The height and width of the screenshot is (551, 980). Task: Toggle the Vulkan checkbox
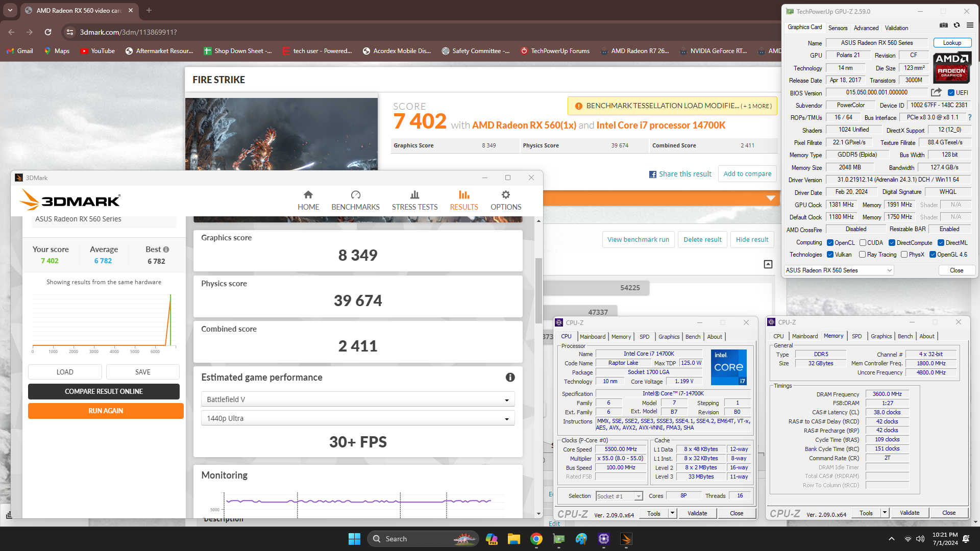pos(830,255)
